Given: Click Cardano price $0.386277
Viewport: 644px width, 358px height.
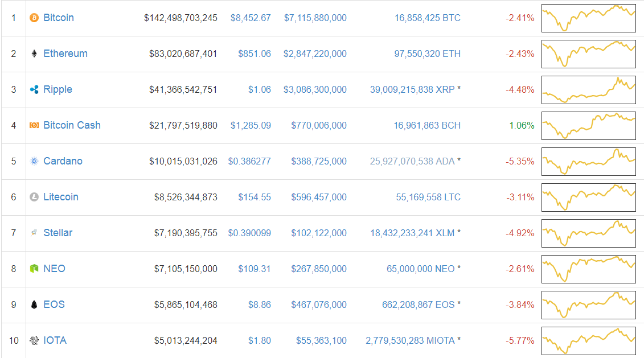Looking at the screenshot, I should pyautogui.click(x=249, y=161).
